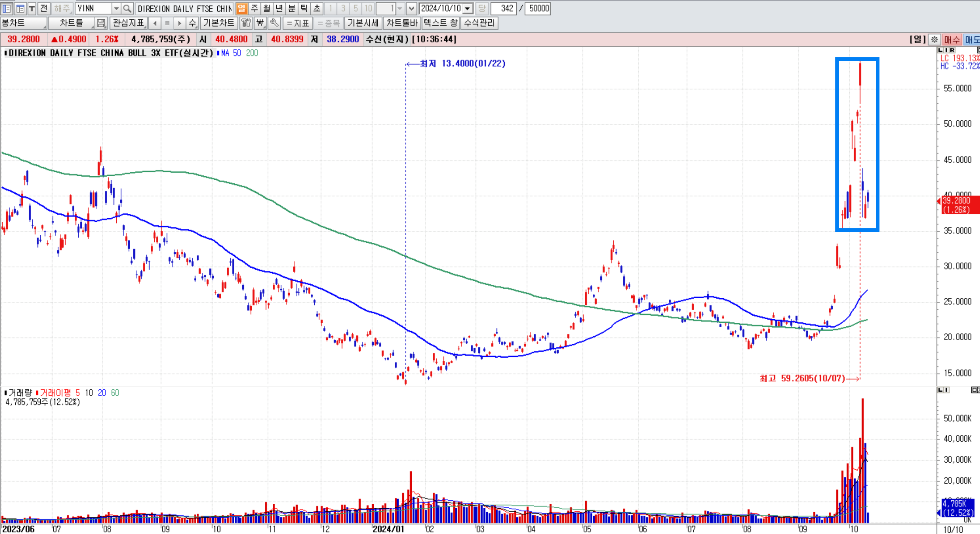
Task: Expand the YINN ticker dropdown arrow
Action: [x=116, y=8]
